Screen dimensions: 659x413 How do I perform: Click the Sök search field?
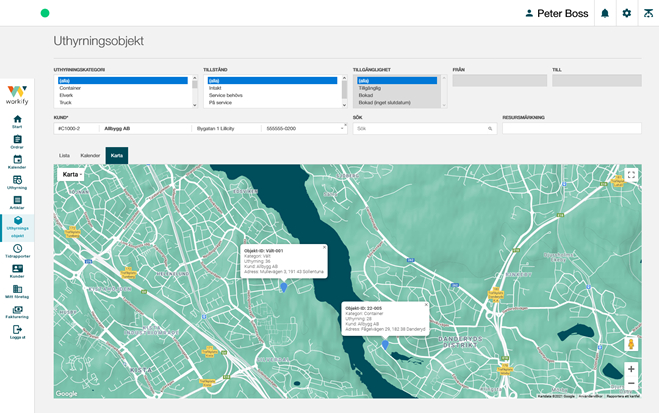pos(420,129)
